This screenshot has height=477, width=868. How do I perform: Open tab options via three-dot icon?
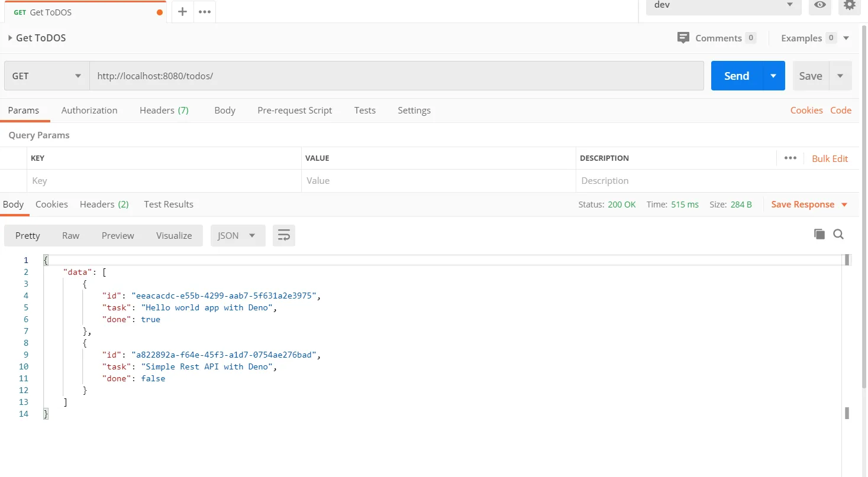click(x=204, y=11)
